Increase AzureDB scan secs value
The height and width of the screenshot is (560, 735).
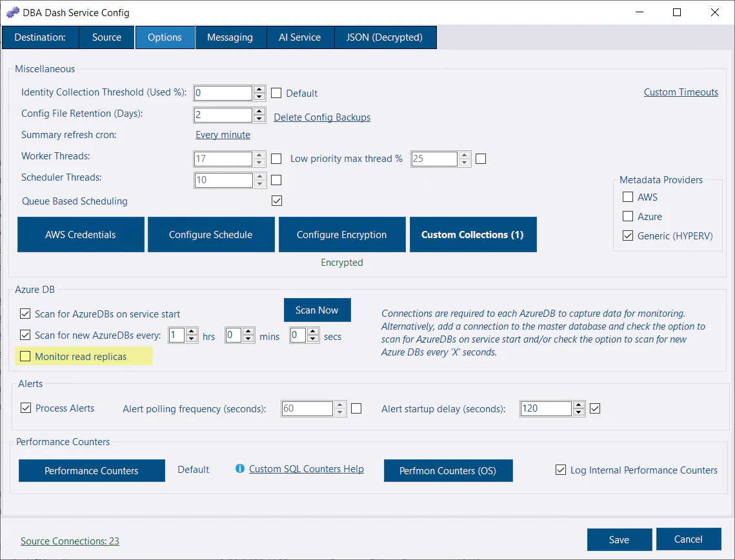pyautogui.click(x=313, y=332)
